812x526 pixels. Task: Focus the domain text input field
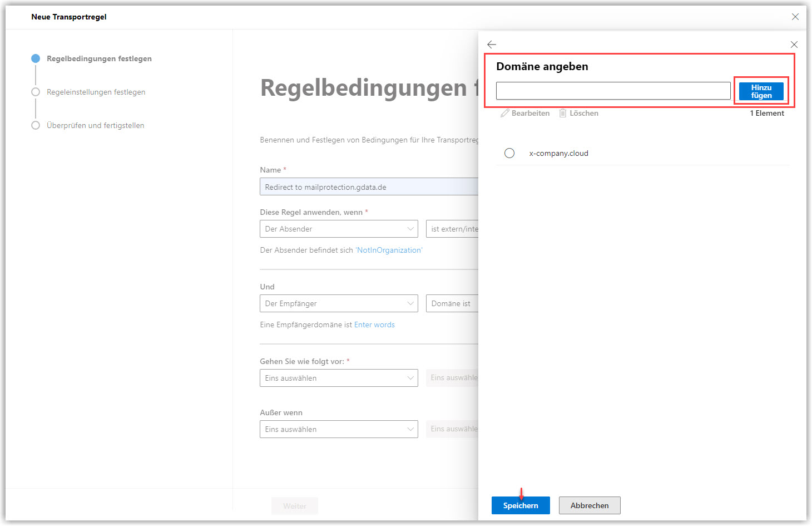pos(613,91)
